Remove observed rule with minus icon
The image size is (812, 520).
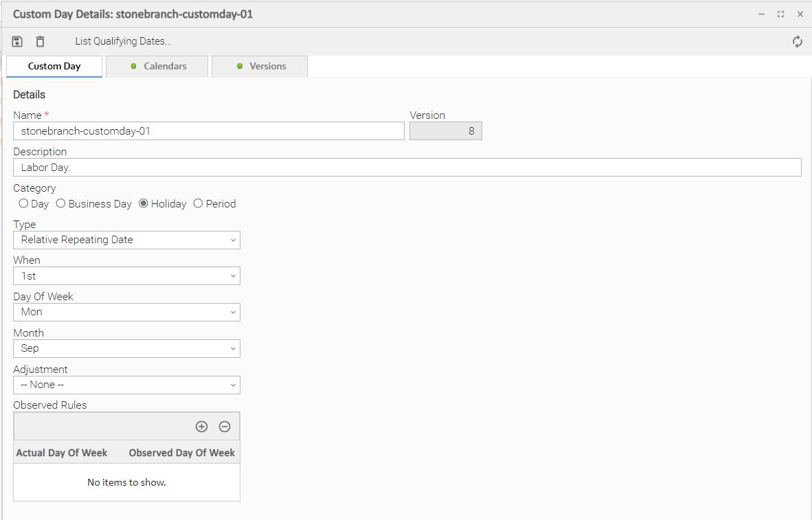[225, 427]
